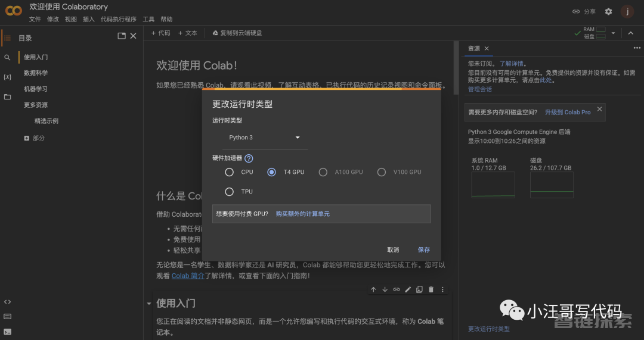This screenshot has height=340, width=644.
Task: Select the CPU radio button
Action: click(x=229, y=172)
